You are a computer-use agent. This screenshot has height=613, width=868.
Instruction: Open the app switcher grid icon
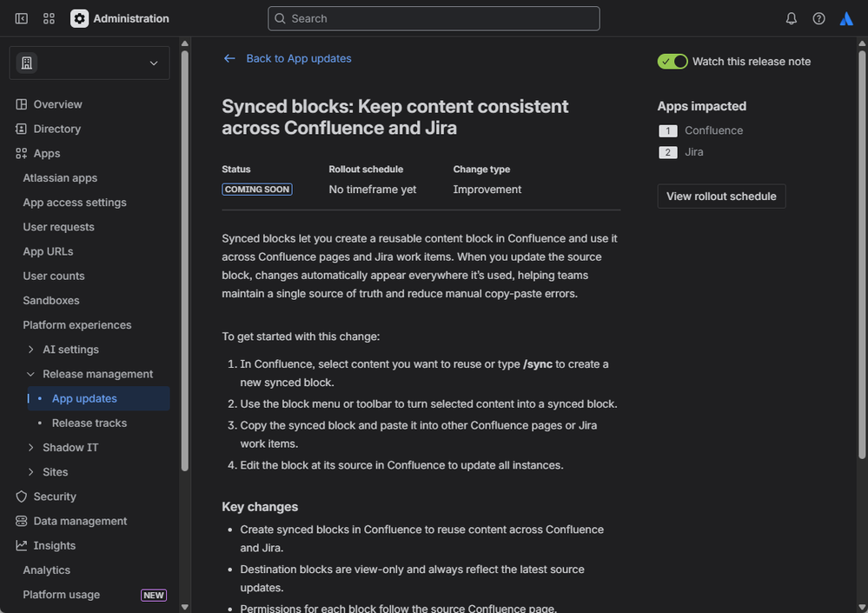(x=49, y=18)
